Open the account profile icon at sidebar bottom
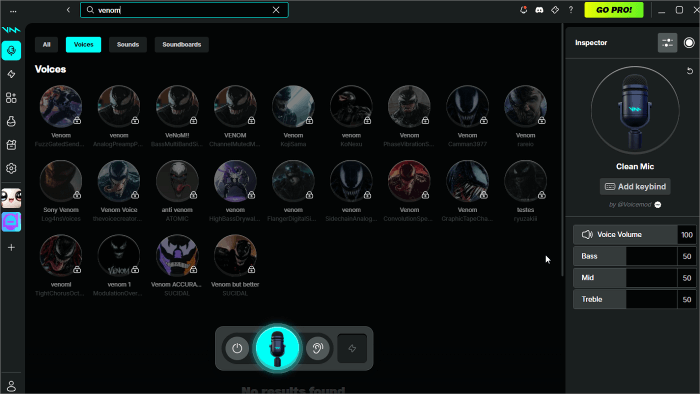The width and height of the screenshot is (700, 394). coord(11,386)
